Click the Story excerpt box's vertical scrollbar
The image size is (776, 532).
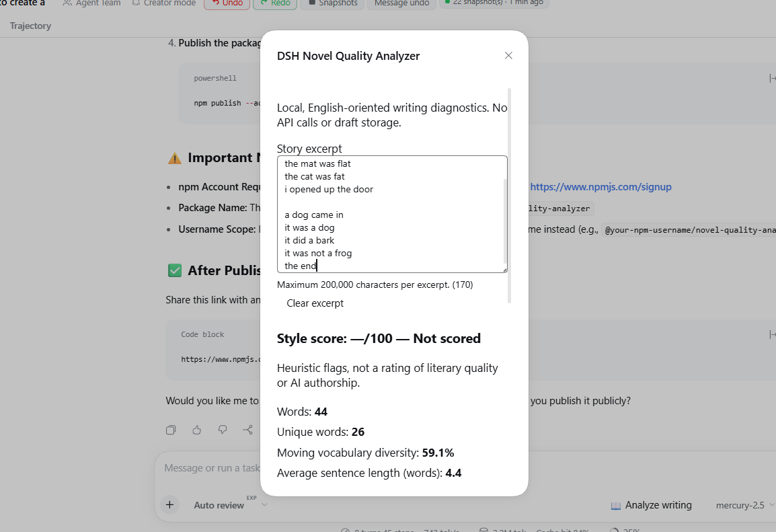[x=505, y=221]
